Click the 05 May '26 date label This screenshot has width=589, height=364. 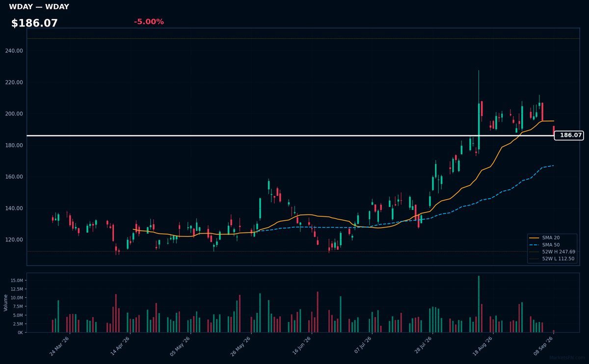pos(181,346)
